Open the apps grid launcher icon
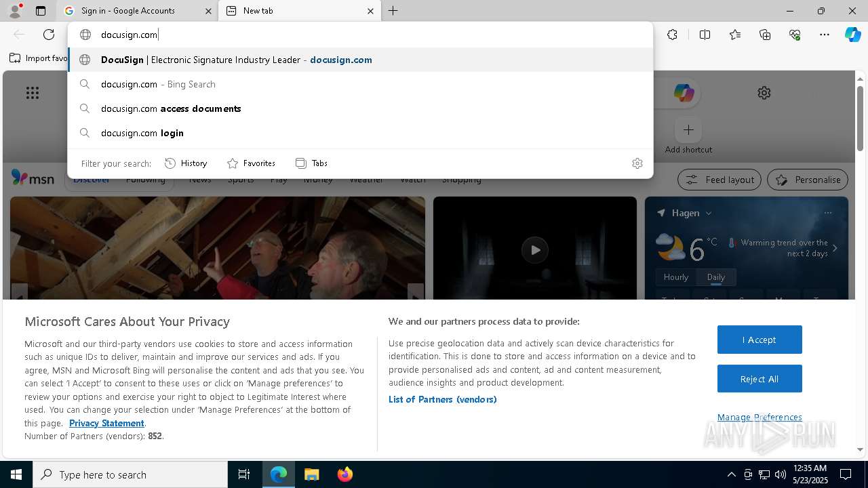The image size is (868, 488). tap(33, 93)
